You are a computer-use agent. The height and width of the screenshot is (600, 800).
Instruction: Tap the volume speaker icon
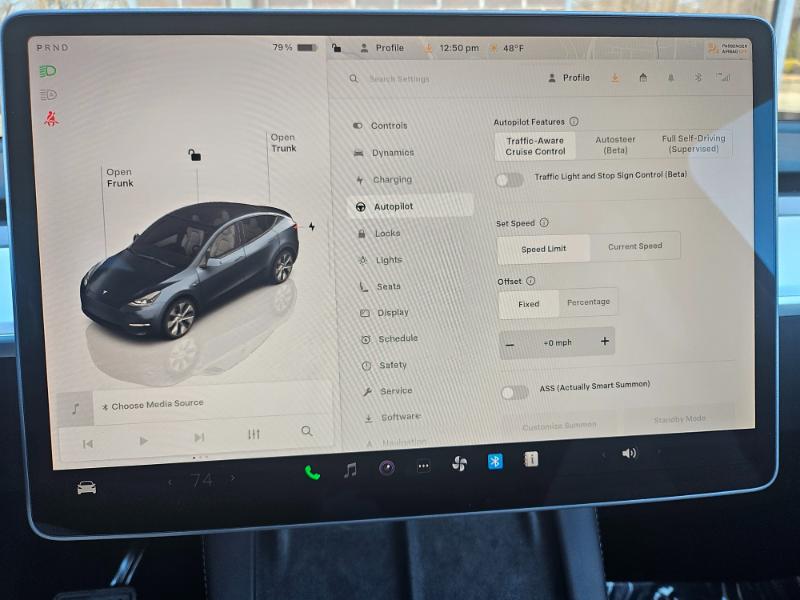[629, 453]
